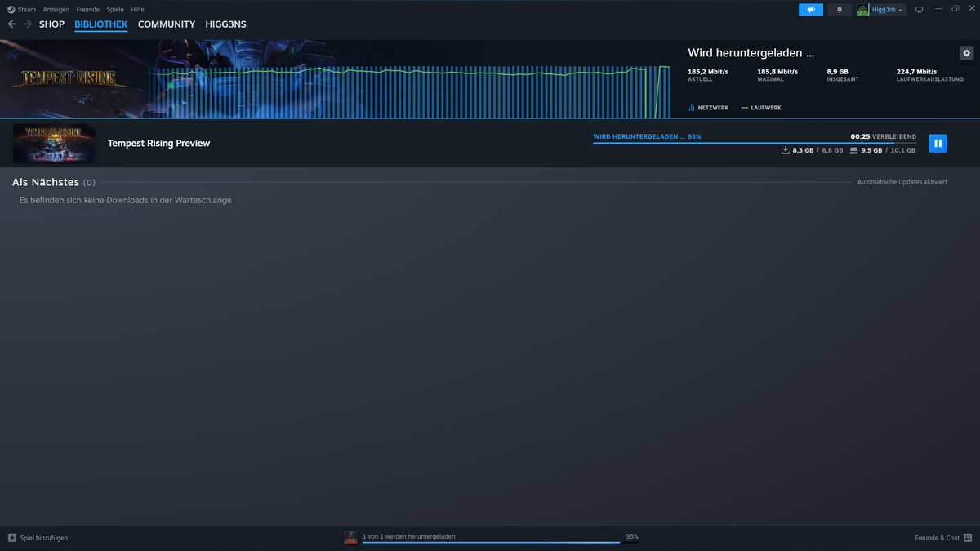980x551 pixels.
Task: Go back with the left arrow
Action: point(11,24)
